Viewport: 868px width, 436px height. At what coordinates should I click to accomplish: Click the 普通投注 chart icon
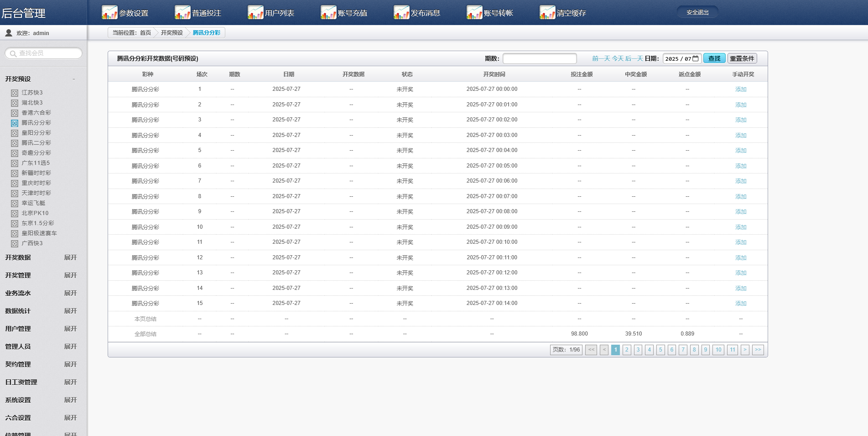(182, 12)
